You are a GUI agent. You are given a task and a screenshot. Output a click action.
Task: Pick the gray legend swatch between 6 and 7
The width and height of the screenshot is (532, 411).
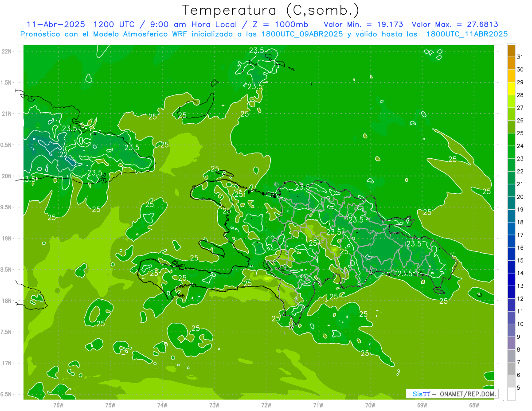511,369
